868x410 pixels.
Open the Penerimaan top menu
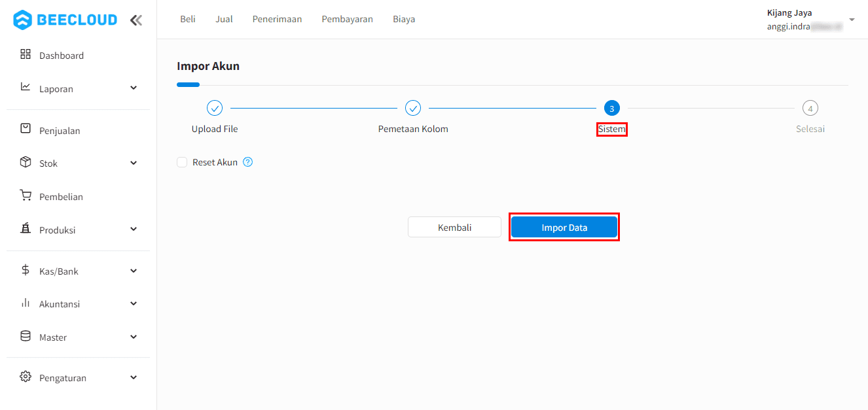coord(277,19)
